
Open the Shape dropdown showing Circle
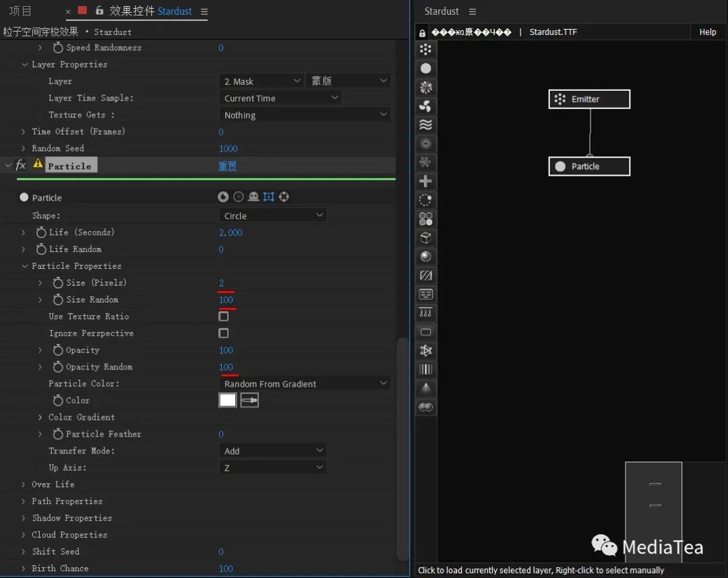pyautogui.click(x=272, y=216)
